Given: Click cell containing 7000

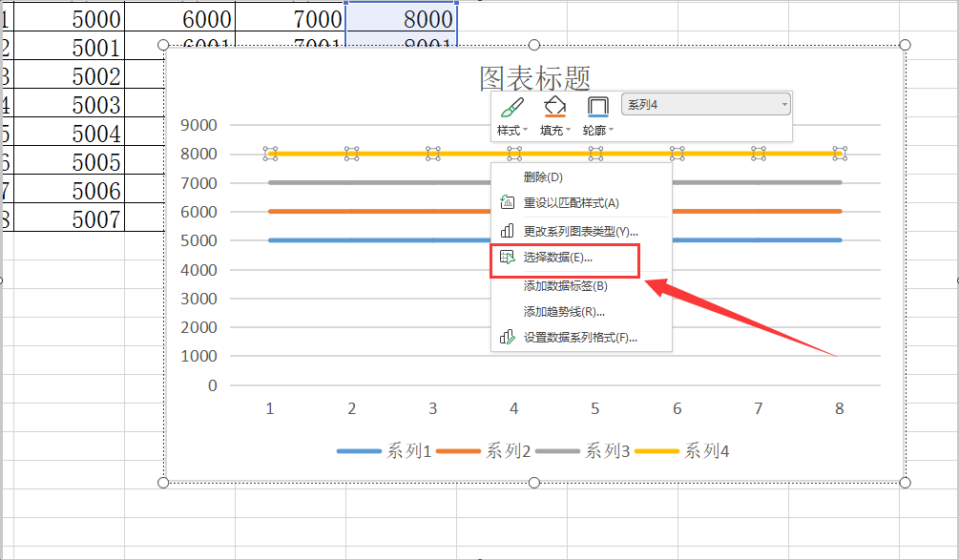Looking at the screenshot, I should (290, 19).
